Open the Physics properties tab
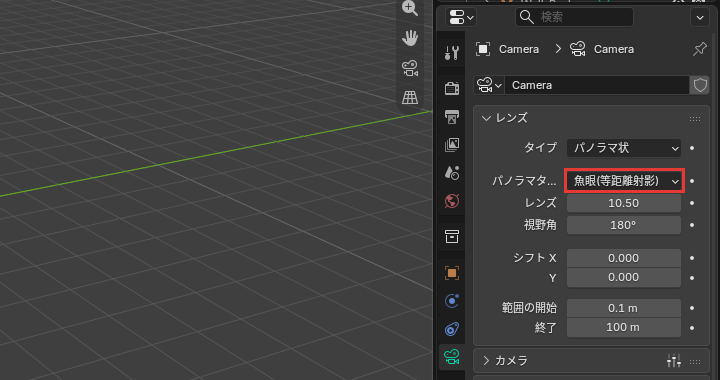The image size is (720, 380). 452,301
